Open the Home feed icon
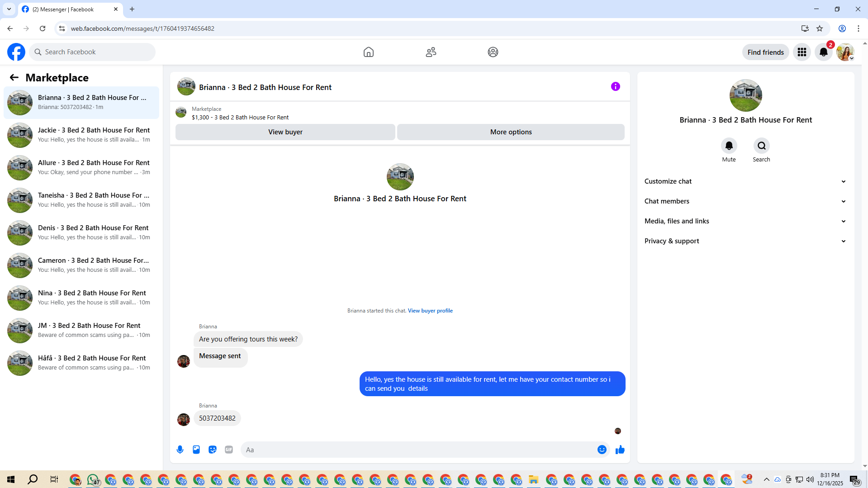The height and width of the screenshot is (488, 868). click(x=369, y=52)
